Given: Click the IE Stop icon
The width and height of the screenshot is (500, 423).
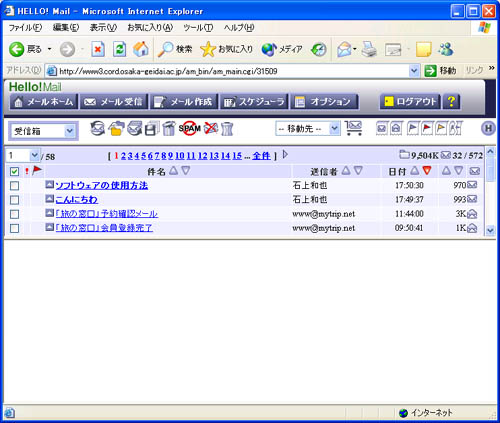Looking at the screenshot, I should [x=98, y=49].
